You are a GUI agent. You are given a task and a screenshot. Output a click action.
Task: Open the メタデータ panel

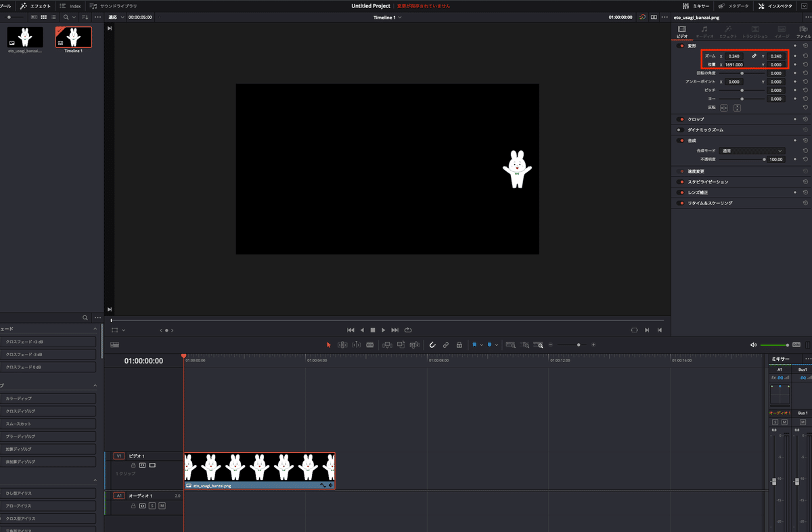pyautogui.click(x=733, y=6)
